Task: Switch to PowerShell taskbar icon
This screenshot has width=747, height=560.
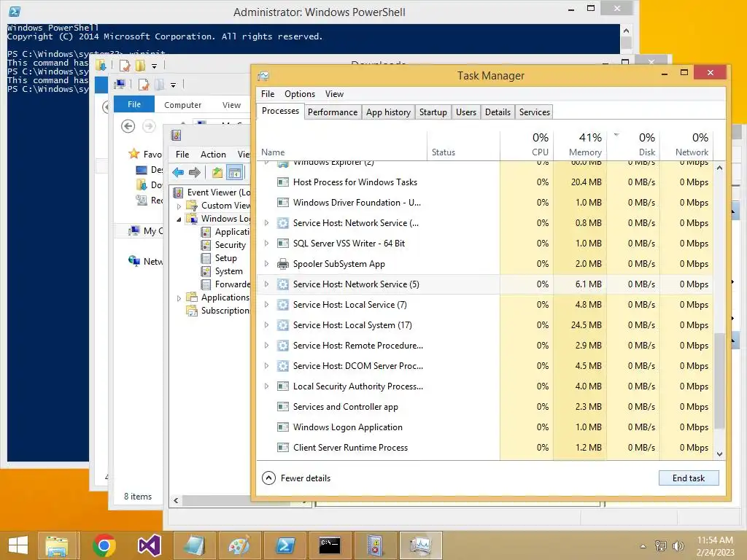Action: [285, 545]
